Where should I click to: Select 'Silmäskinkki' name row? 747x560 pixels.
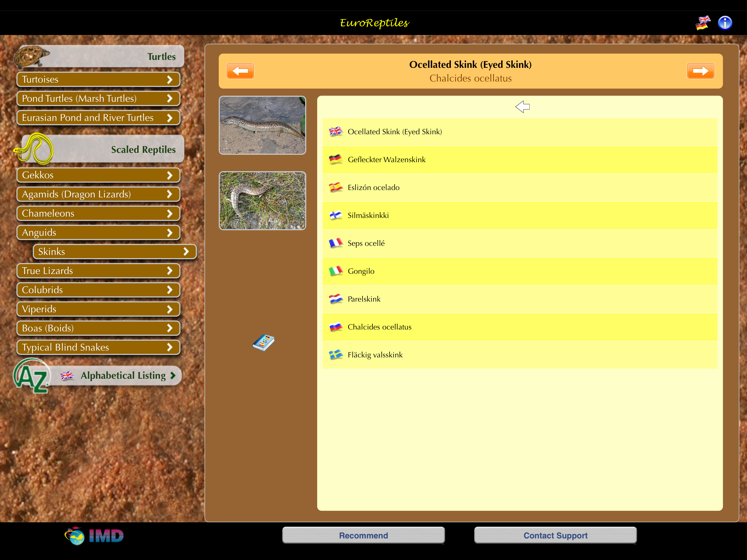pyautogui.click(x=520, y=215)
